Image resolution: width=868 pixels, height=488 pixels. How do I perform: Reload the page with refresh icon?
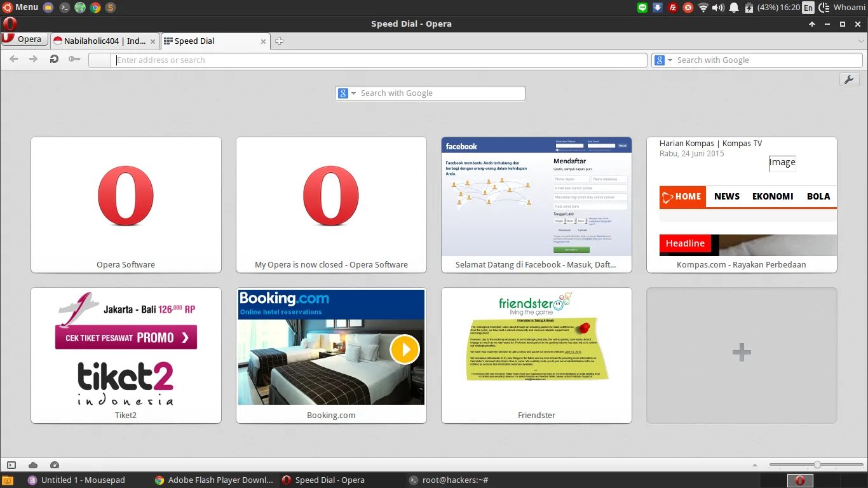(54, 59)
